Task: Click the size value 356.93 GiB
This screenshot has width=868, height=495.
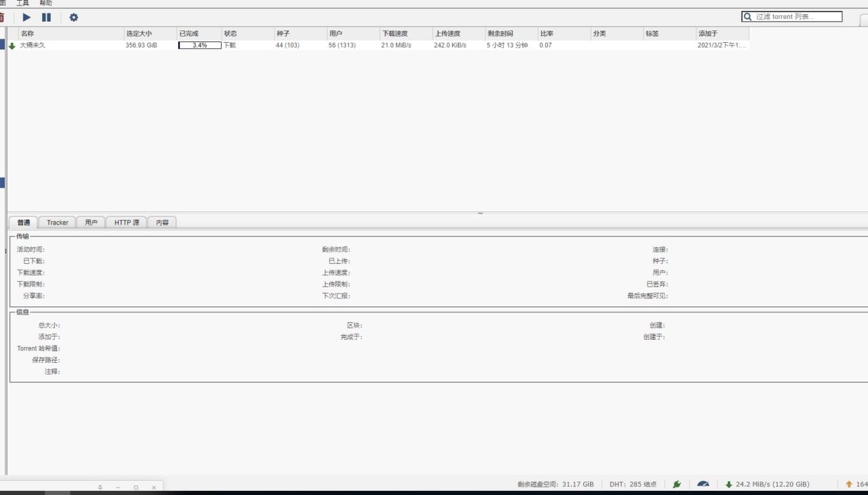Action: pyautogui.click(x=141, y=45)
